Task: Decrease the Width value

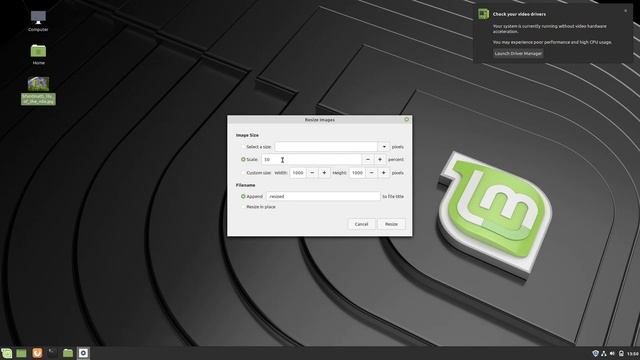Action: pyautogui.click(x=312, y=173)
